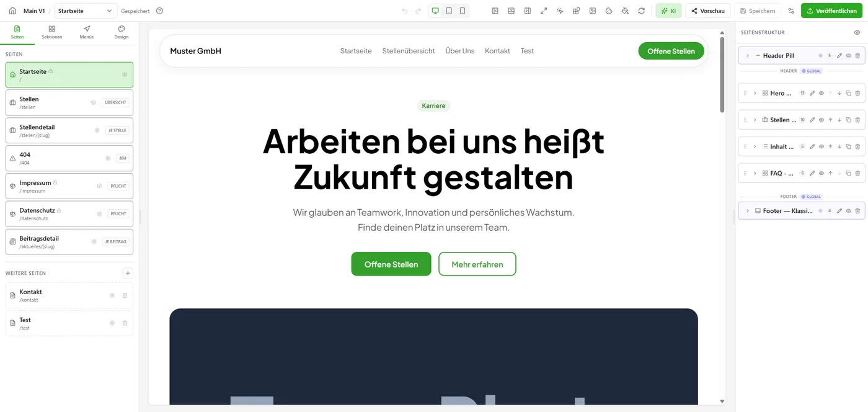Edit the Footer Klassi section pencil

pos(839,211)
